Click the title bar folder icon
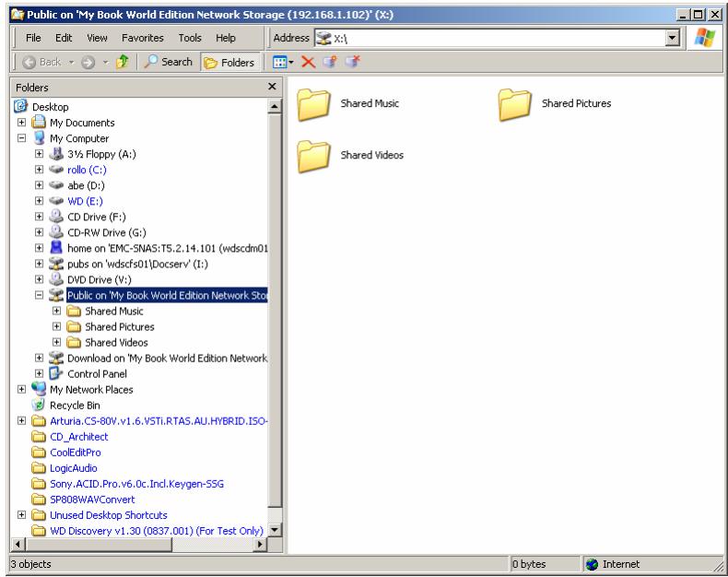The image size is (728, 577). [18, 15]
